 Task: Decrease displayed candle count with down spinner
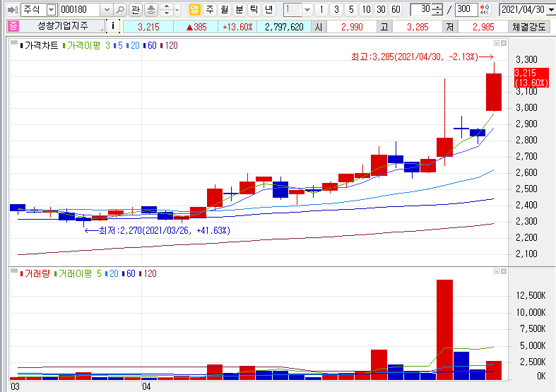click(x=437, y=13)
